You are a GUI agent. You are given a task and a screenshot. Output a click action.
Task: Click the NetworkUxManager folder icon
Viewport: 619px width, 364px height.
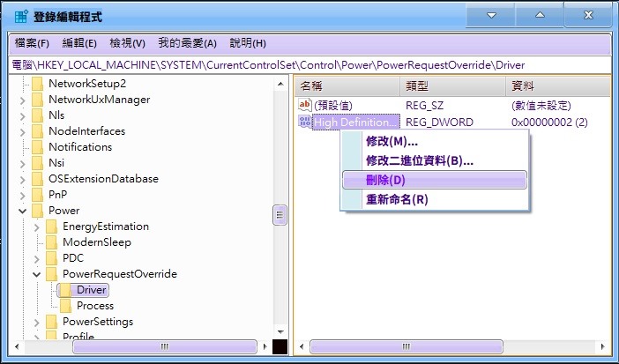click(37, 100)
